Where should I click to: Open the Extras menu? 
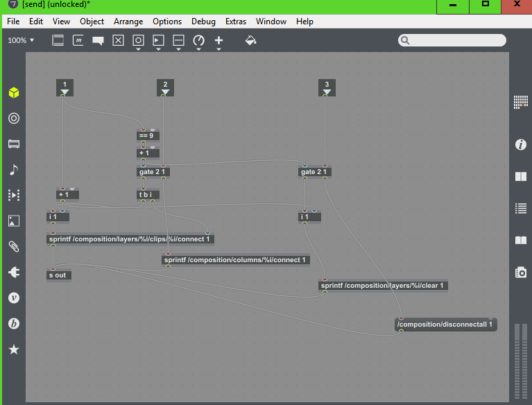click(236, 21)
